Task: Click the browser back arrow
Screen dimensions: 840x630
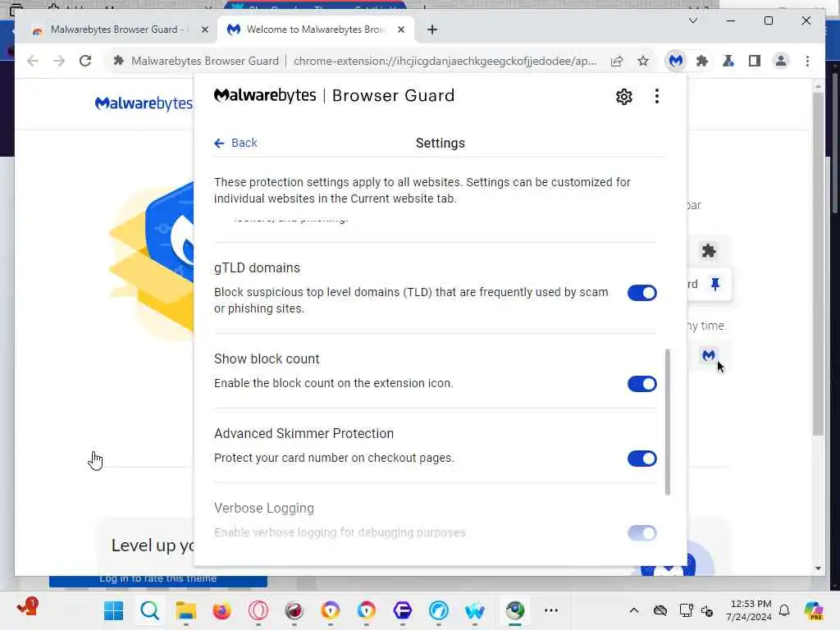Action: tap(33, 61)
